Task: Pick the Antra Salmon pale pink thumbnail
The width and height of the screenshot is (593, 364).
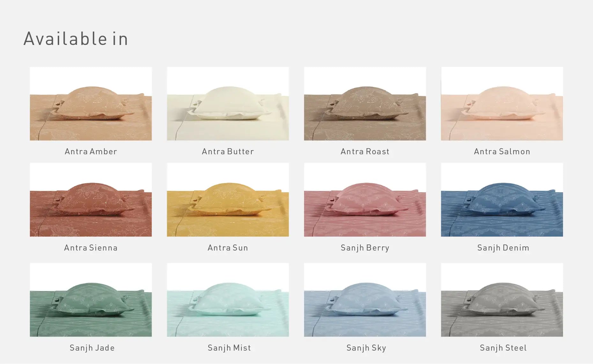Action: point(502,104)
